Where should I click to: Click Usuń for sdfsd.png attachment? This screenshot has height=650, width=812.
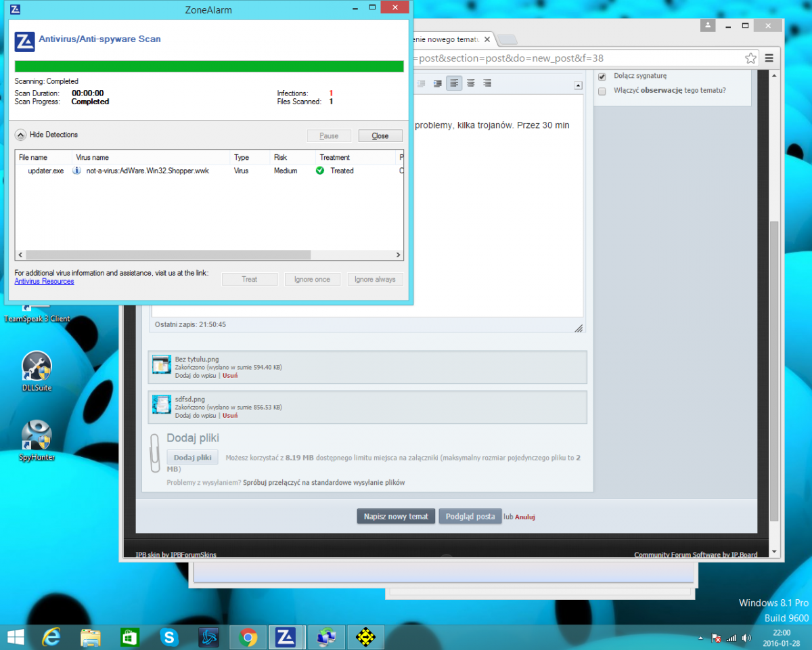230,415
